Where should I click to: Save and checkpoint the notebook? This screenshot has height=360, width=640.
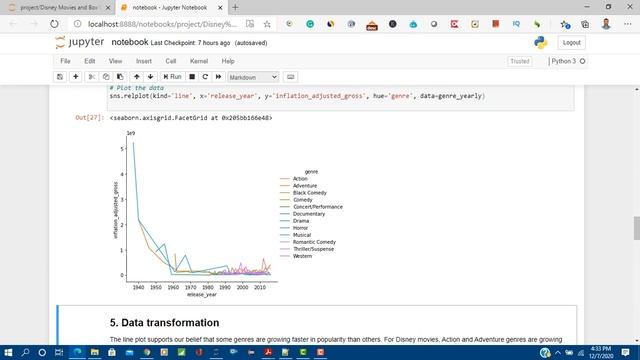point(60,77)
